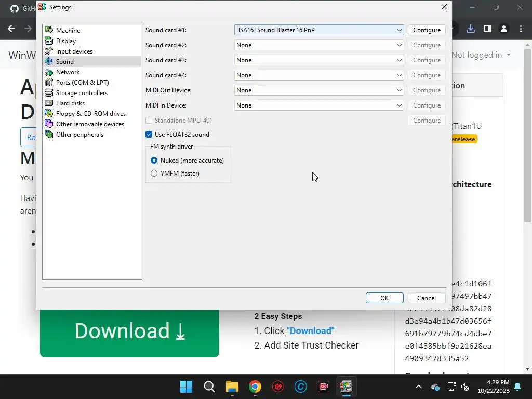Switch to Display settings page
Image resolution: width=532 pixels, height=399 pixels.
[66, 41]
